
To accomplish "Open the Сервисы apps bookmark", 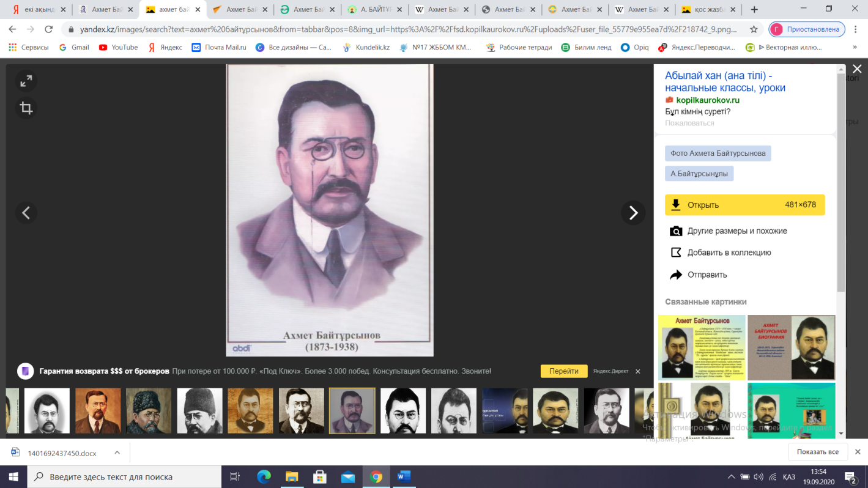I will (28, 47).
